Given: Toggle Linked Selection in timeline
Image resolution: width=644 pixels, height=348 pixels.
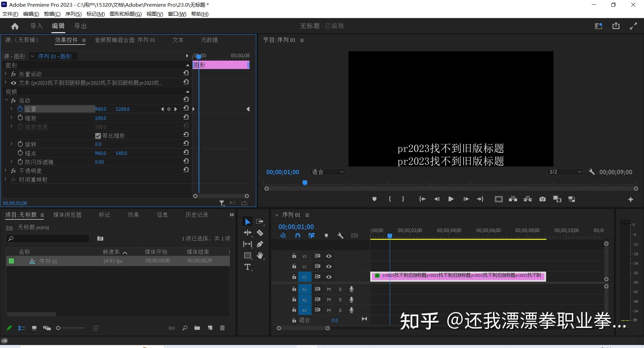Looking at the screenshot, I should pos(312,236).
